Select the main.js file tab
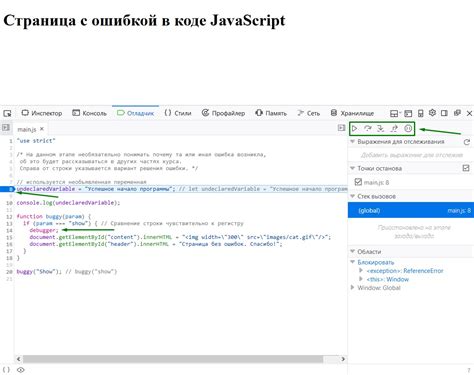474x375 pixels. tap(27, 129)
